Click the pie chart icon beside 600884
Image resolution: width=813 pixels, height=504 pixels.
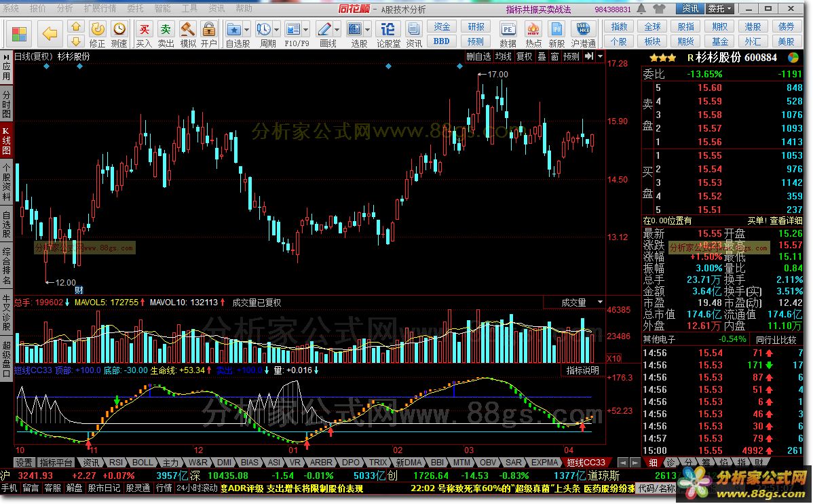(x=793, y=58)
